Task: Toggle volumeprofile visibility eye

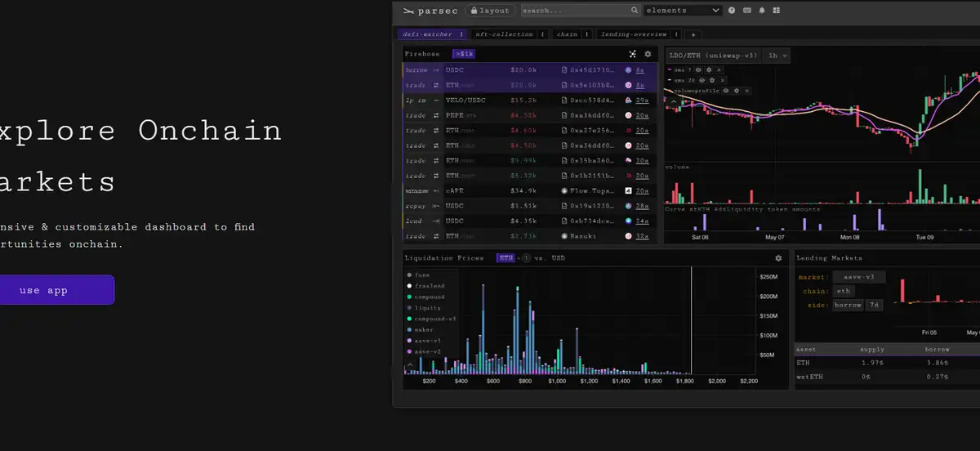Action: click(x=725, y=91)
